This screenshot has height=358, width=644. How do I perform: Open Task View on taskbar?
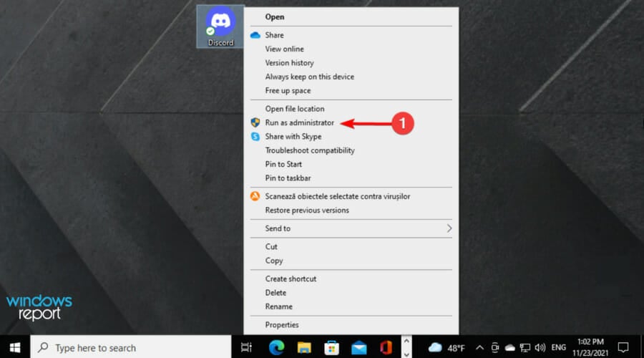point(246,348)
